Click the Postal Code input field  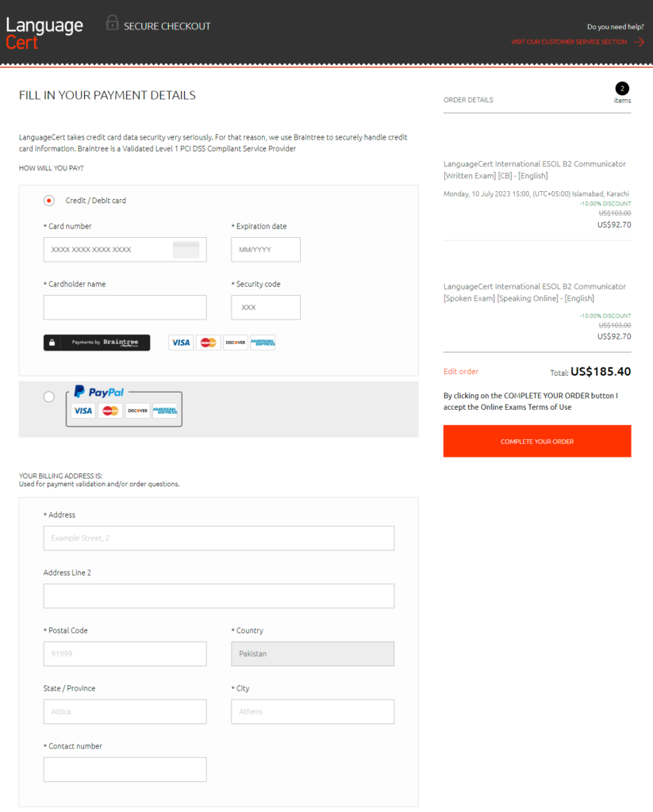[x=125, y=653]
